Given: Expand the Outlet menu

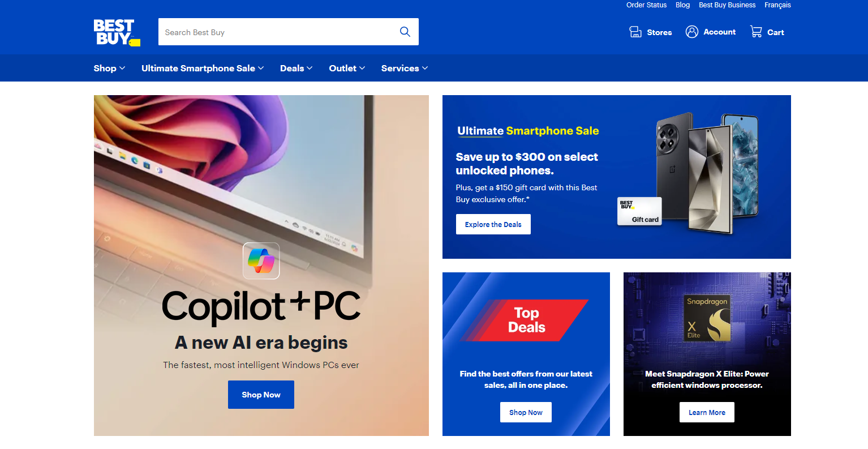Looking at the screenshot, I should tap(347, 68).
